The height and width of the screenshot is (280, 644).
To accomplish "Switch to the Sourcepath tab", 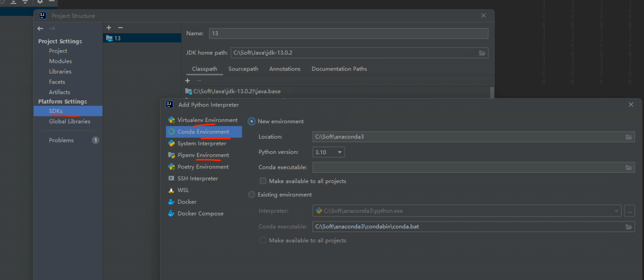I will coord(243,69).
